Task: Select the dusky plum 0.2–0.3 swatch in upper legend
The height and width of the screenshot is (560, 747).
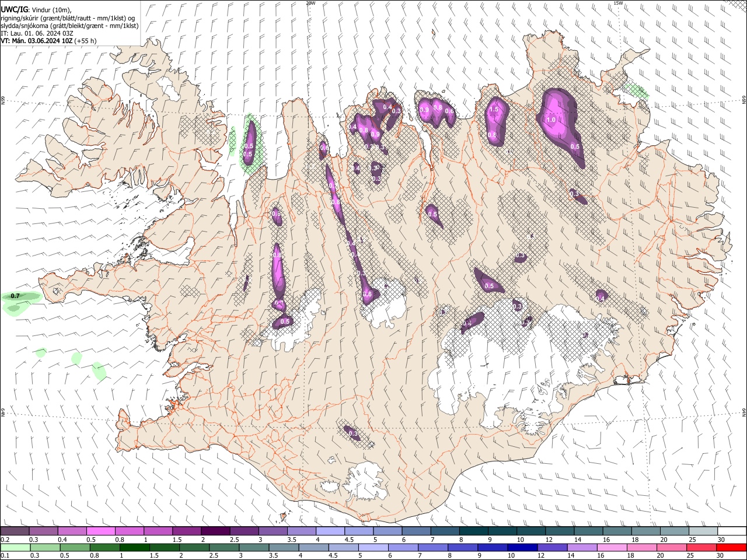Action: point(15,531)
